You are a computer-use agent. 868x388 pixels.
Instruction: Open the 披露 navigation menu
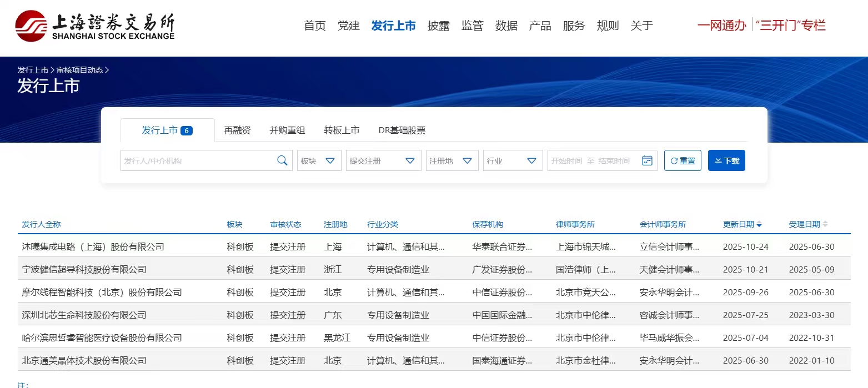tap(439, 26)
